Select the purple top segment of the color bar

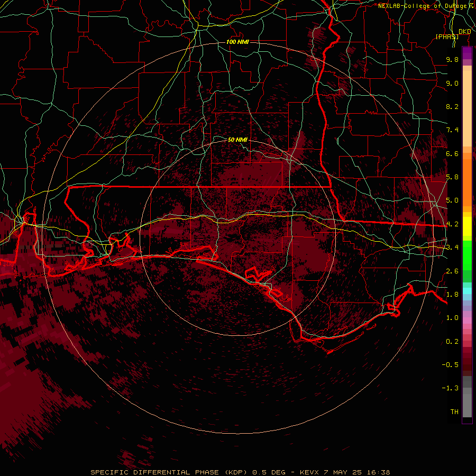467,53
